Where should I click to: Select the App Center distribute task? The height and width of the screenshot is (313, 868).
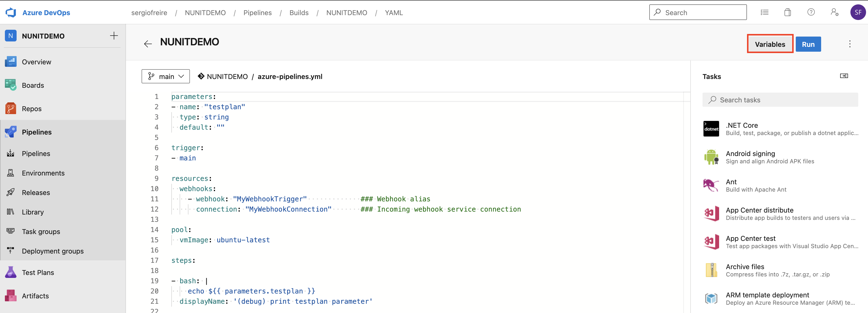pos(780,214)
